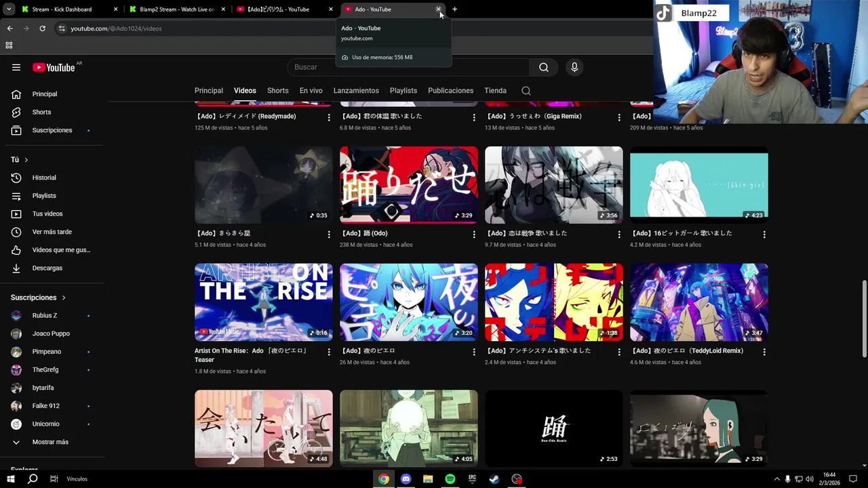The image size is (868, 488).
Task: Expand Suscripciones section chevron
Action: 64,298
